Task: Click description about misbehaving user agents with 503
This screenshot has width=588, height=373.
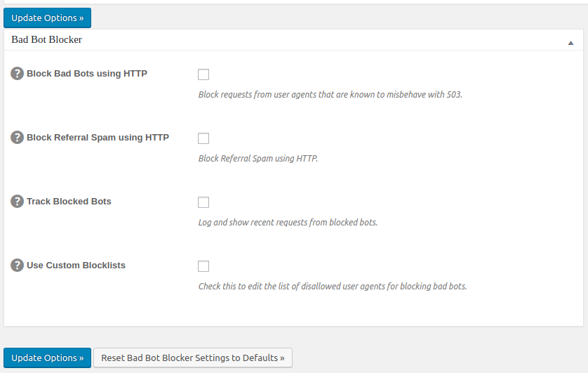Action: click(330, 94)
